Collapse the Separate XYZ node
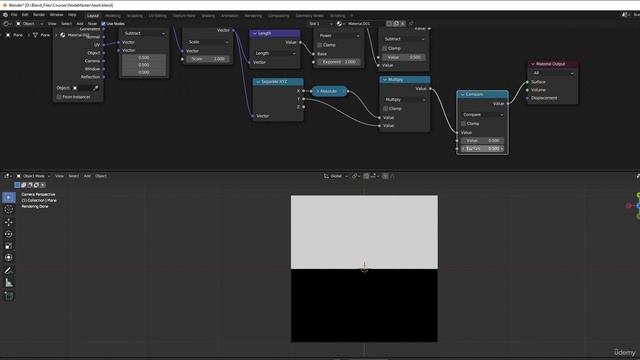 click(258, 82)
